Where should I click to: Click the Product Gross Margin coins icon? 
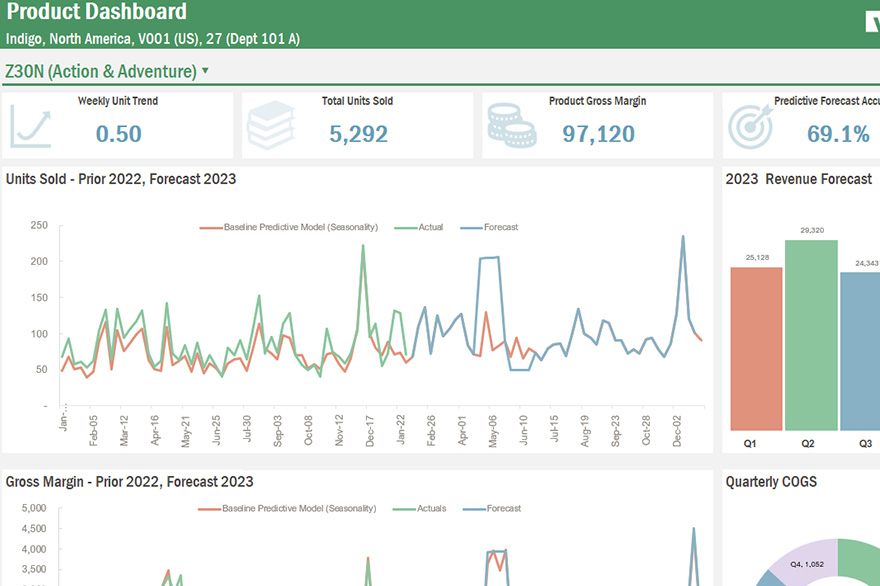tap(511, 125)
